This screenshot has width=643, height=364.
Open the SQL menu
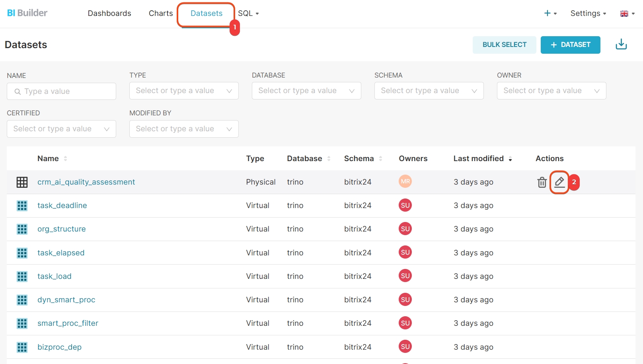click(x=248, y=13)
